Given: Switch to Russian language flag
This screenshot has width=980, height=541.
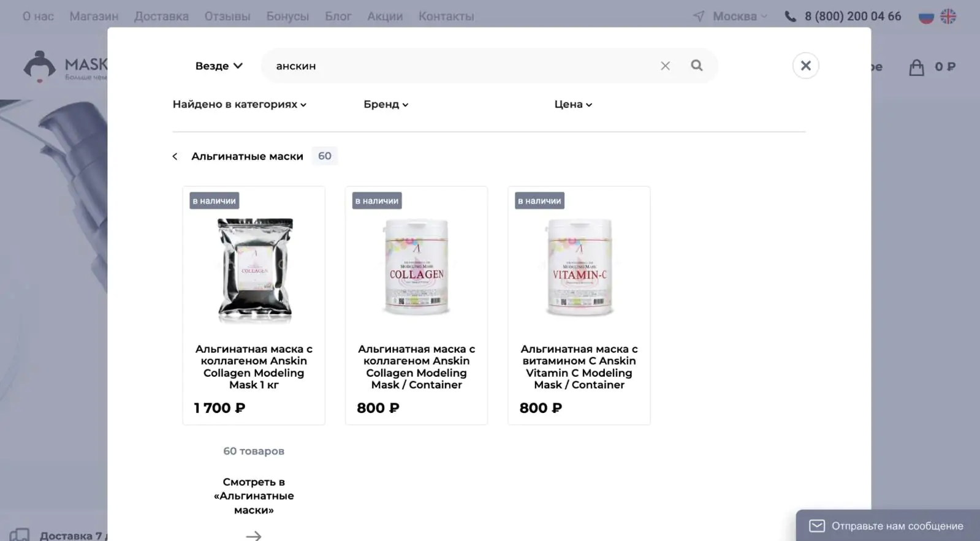Looking at the screenshot, I should pyautogui.click(x=926, y=17).
